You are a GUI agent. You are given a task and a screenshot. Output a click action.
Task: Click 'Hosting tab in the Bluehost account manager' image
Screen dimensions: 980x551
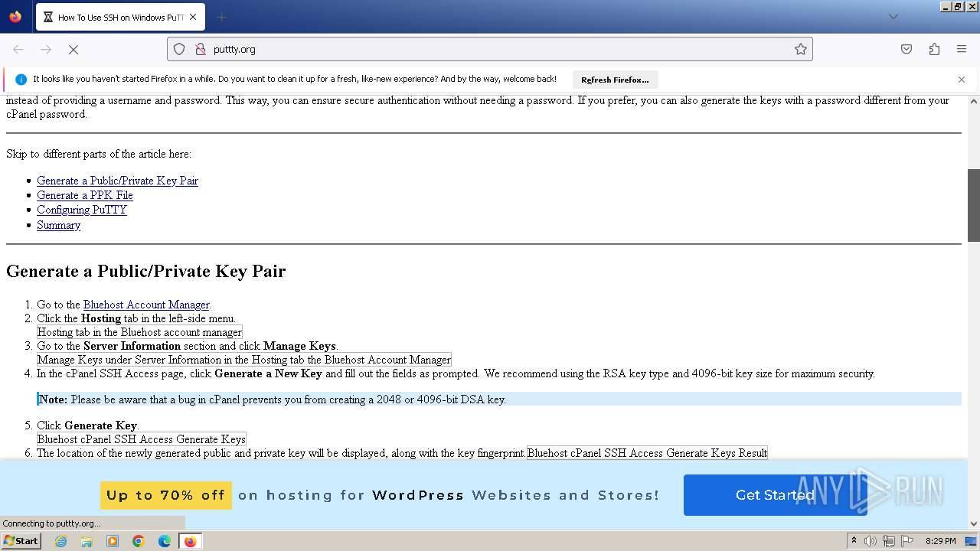[x=139, y=332]
